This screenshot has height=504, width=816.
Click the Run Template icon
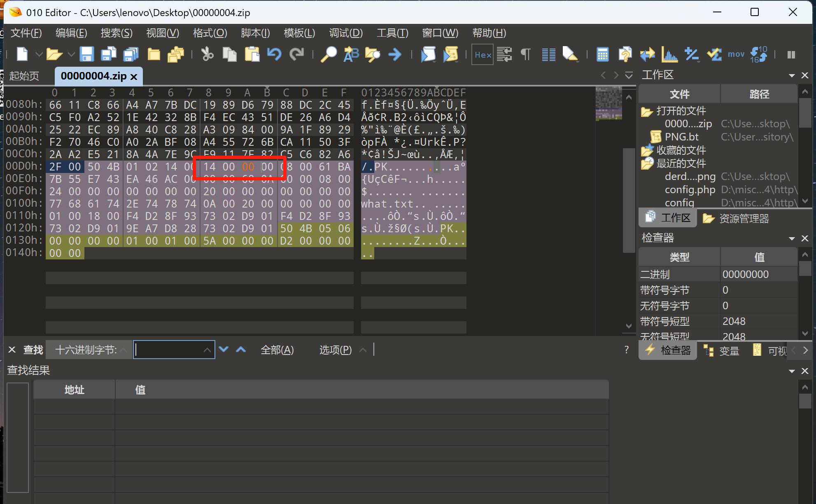point(450,54)
